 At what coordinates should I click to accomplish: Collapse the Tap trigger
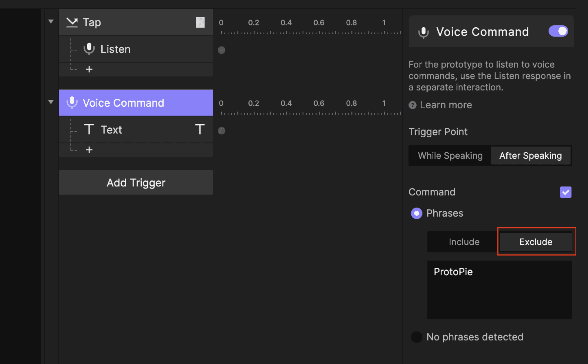[51, 21]
